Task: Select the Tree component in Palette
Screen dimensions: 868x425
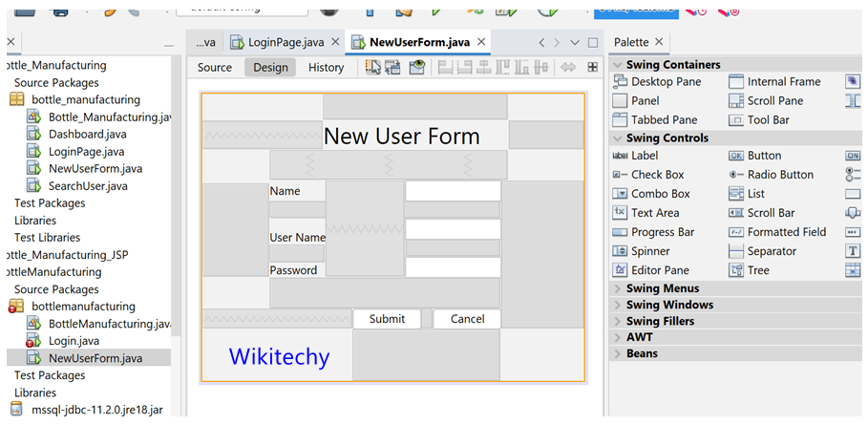Action: pos(758,270)
